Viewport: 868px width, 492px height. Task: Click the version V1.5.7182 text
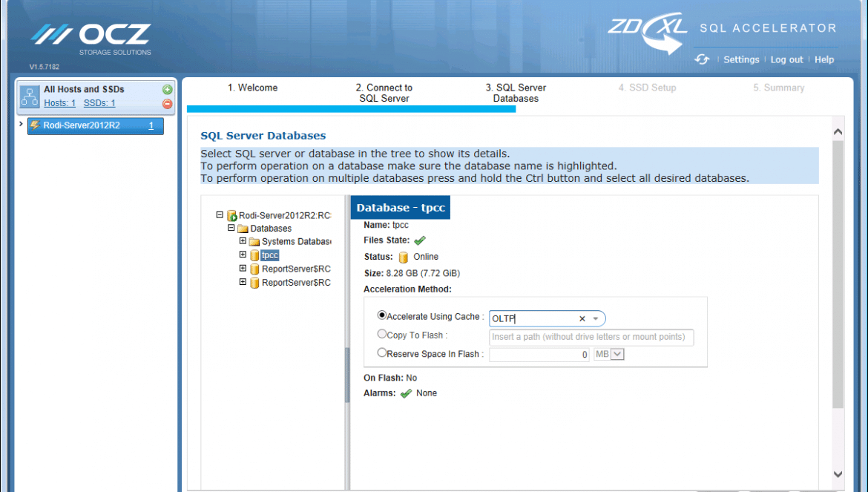point(45,67)
